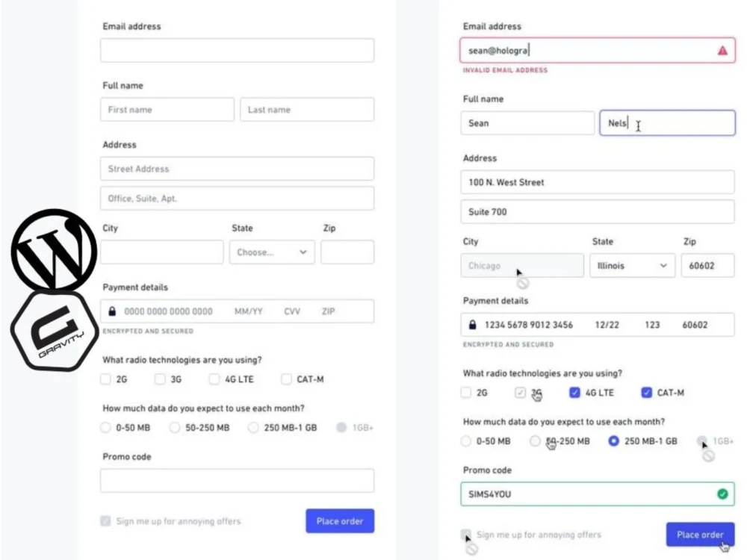This screenshot has height=560, width=747.
Task: Select the 0-50 MB radio button
Action: 105,427
